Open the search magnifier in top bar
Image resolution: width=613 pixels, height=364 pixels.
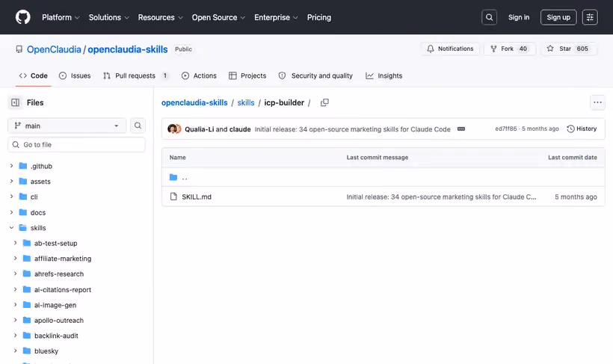coord(489,17)
